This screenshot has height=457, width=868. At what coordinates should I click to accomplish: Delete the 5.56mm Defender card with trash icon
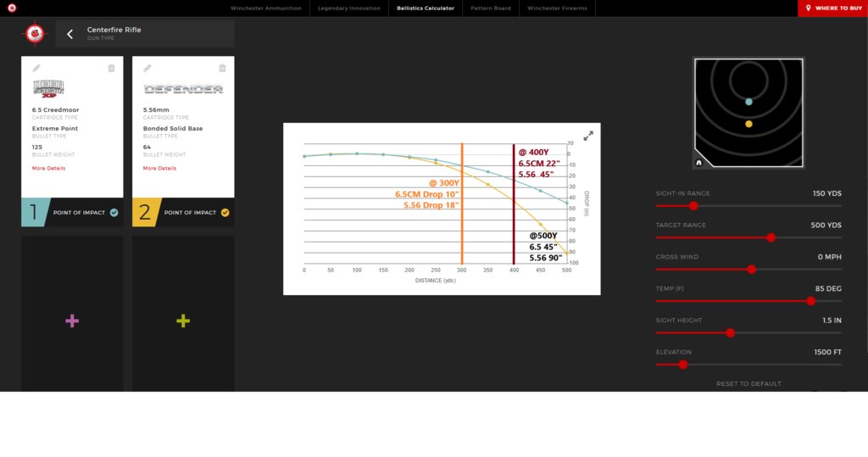coord(222,68)
